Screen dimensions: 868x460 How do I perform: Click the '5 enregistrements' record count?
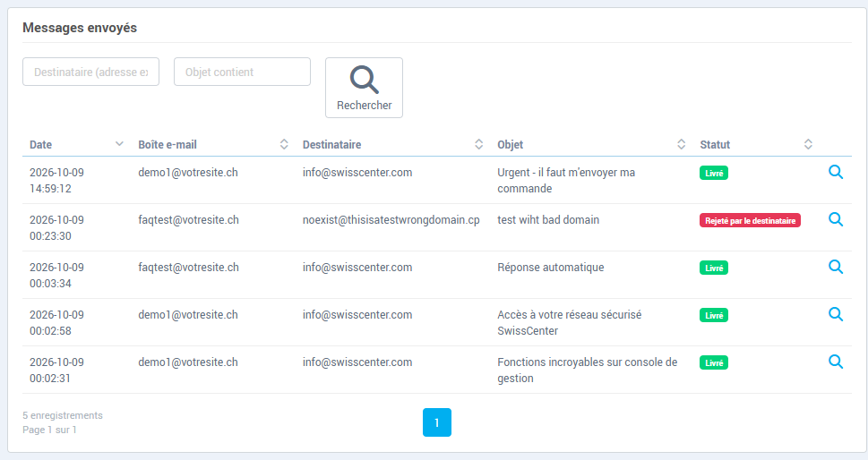coord(63,415)
